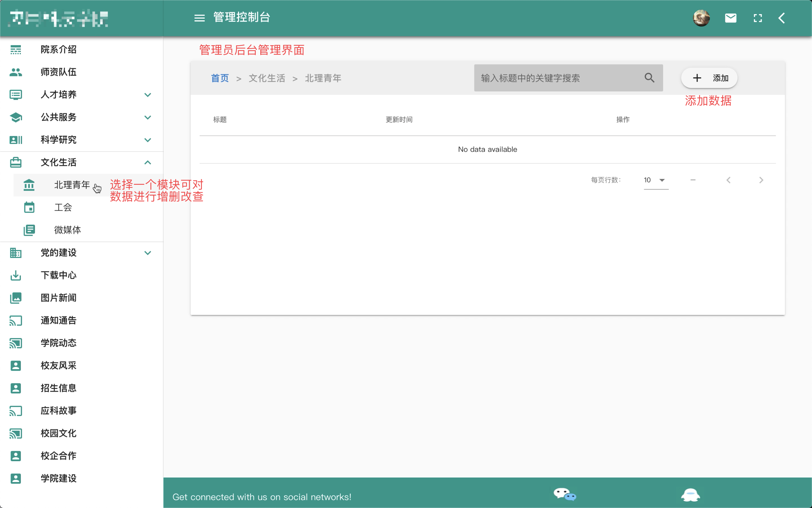
Task: Click the search magnifier icon
Action: click(x=649, y=78)
